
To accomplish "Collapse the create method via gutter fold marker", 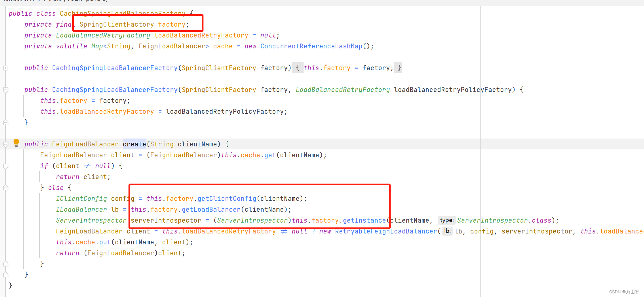I will tap(5, 144).
